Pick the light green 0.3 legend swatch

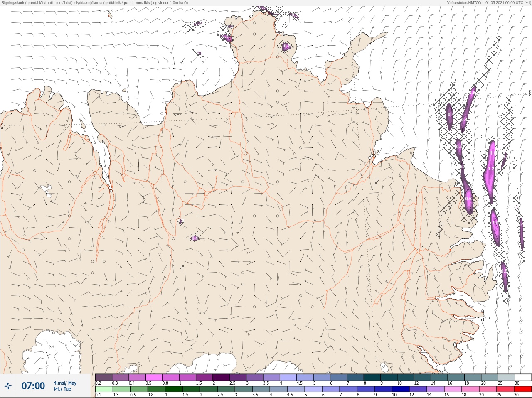(x=121, y=389)
